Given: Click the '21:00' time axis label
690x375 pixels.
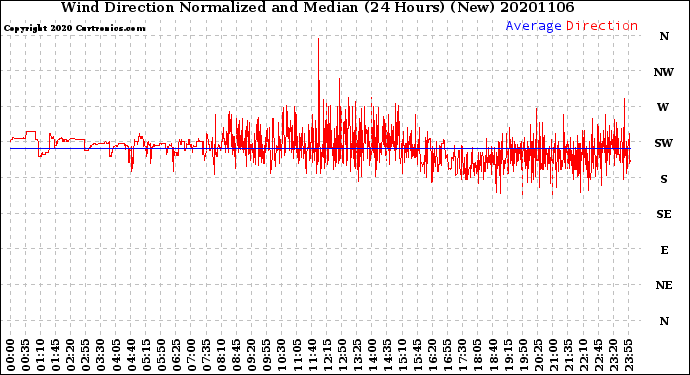Looking at the screenshot, I should click(553, 355).
